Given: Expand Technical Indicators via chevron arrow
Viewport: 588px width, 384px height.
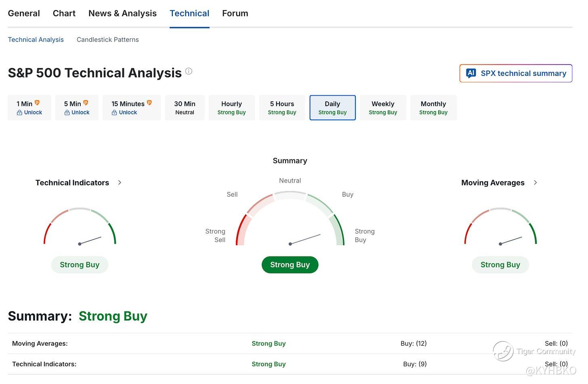Looking at the screenshot, I should (x=120, y=183).
